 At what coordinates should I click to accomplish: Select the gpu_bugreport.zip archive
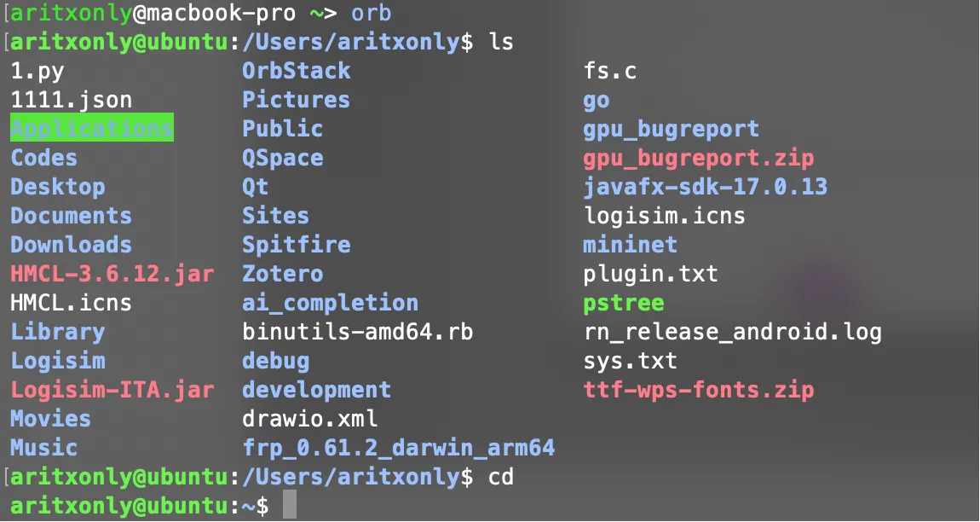(700, 157)
